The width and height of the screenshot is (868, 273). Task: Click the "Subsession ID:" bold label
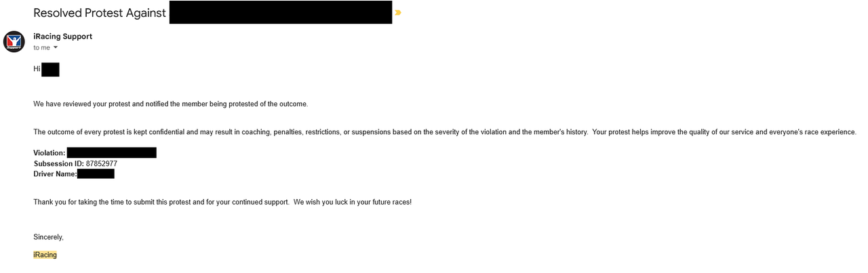point(59,163)
